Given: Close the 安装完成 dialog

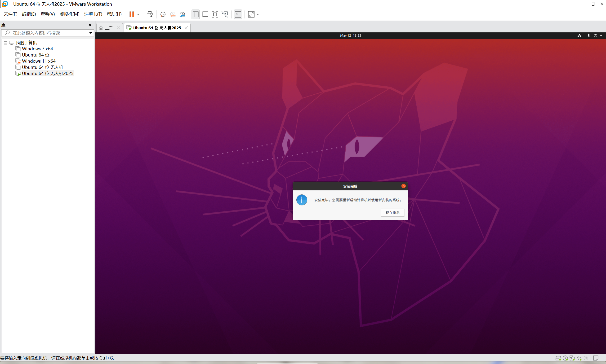Looking at the screenshot, I should pyautogui.click(x=403, y=186).
